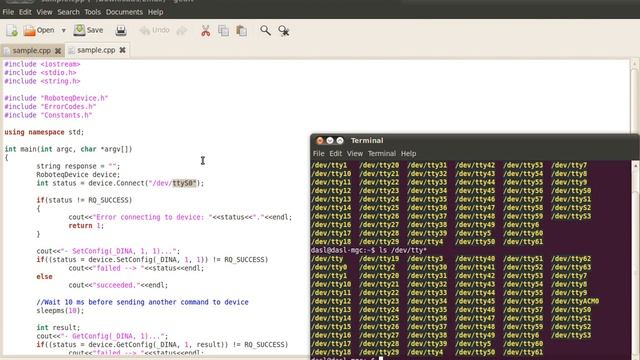Open gedit View menu
The height and width of the screenshot is (360, 640).
[x=44, y=12]
